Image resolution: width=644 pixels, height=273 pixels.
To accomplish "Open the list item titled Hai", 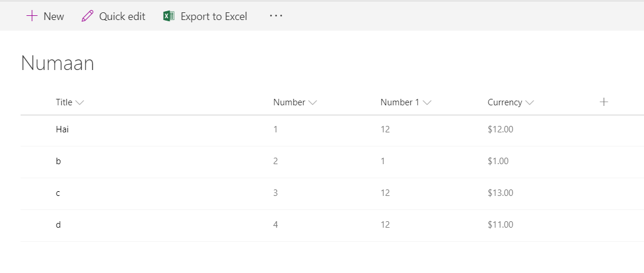I will point(62,129).
